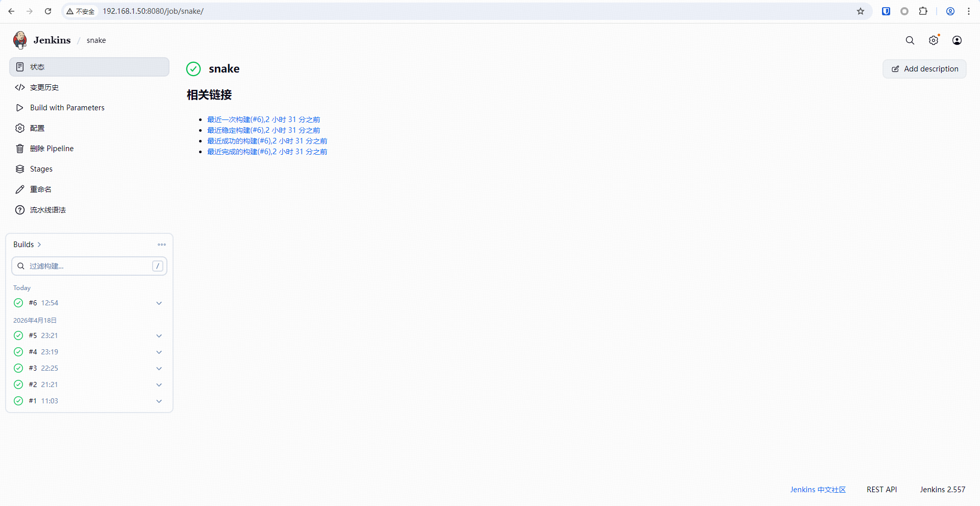Expand the dropdown chevron for build #3
Viewport: 980px width, 506px height.
[x=159, y=369]
